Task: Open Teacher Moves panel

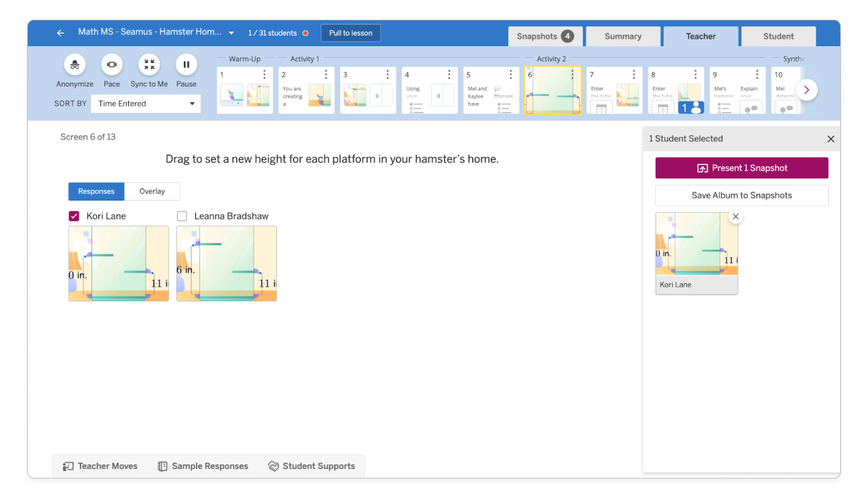Action: pyautogui.click(x=100, y=465)
